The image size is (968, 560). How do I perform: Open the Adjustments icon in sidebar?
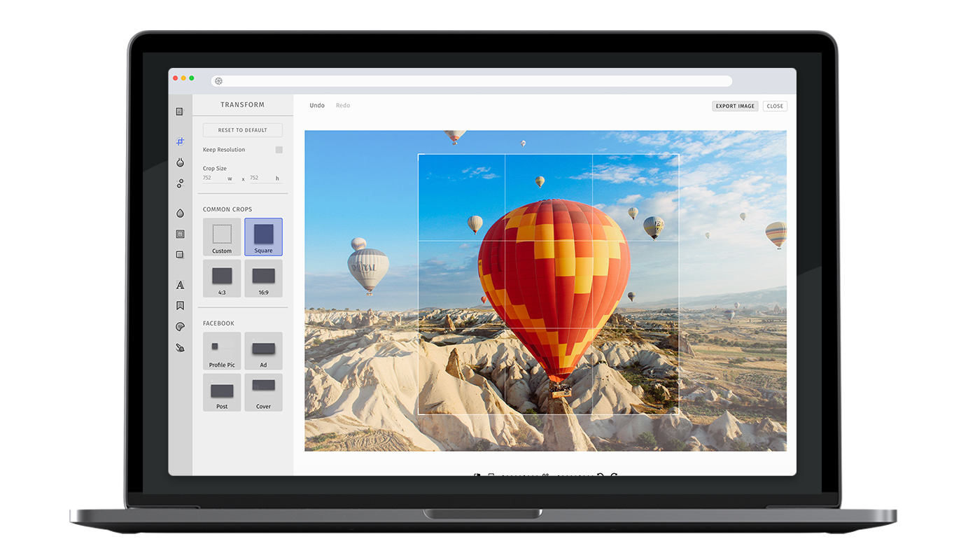point(180,183)
